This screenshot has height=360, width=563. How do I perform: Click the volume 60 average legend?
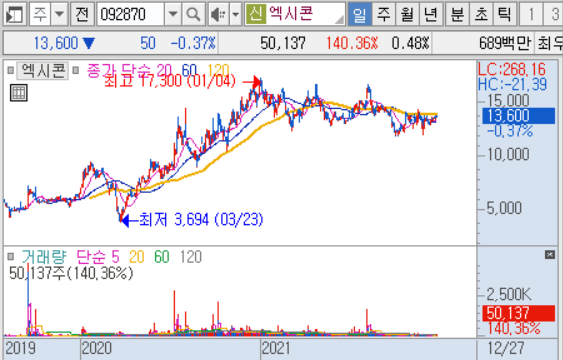[162, 257]
